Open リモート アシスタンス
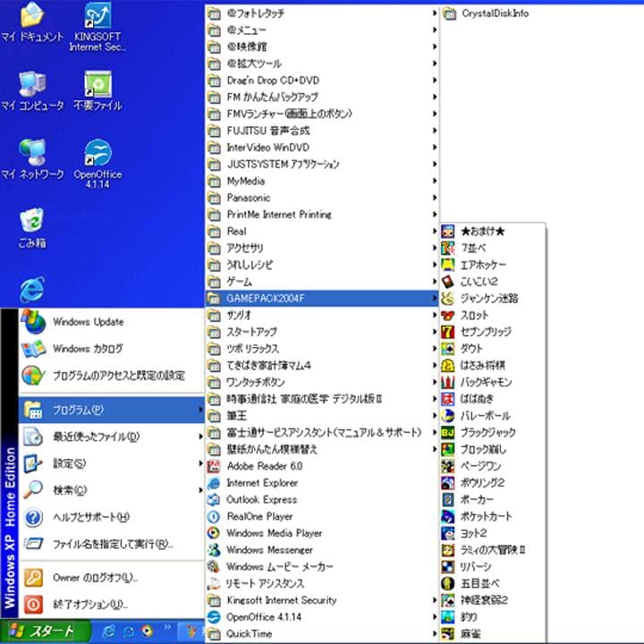Screen dimensions: 644x644 (x=322, y=583)
